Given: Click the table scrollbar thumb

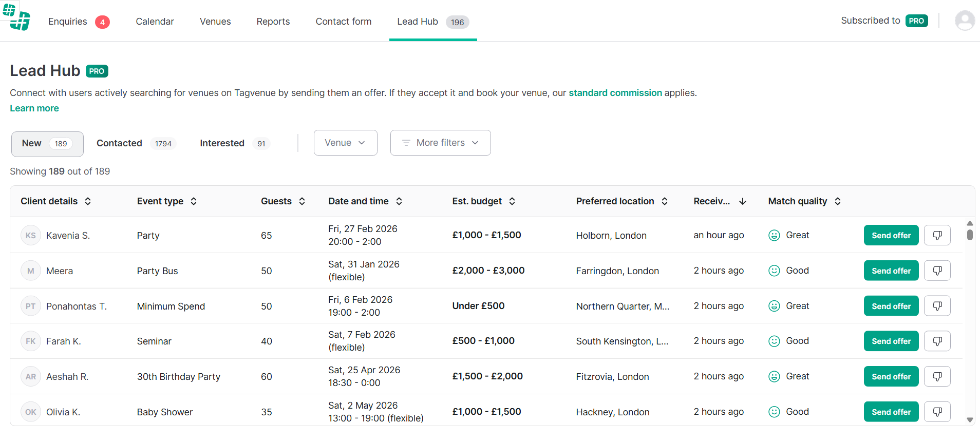Looking at the screenshot, I should (x=970, y=235).
